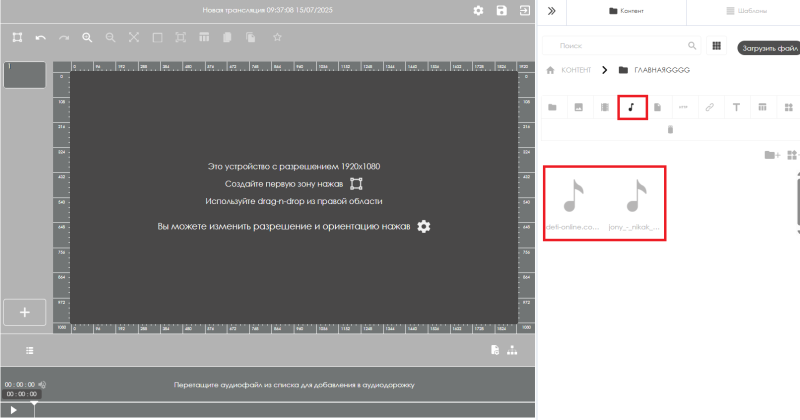Play the timeline preview
The width and height of the screenshot is (800, 420).
tap(13, 410)
